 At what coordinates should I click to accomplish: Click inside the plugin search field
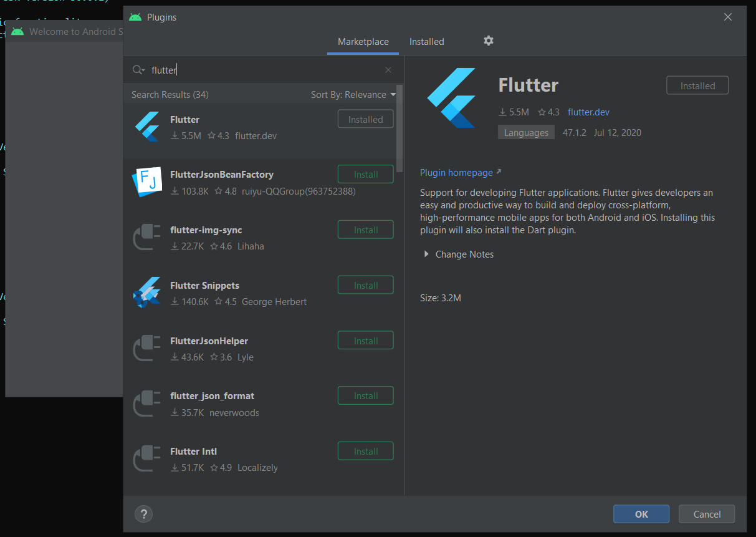[249, 69]
